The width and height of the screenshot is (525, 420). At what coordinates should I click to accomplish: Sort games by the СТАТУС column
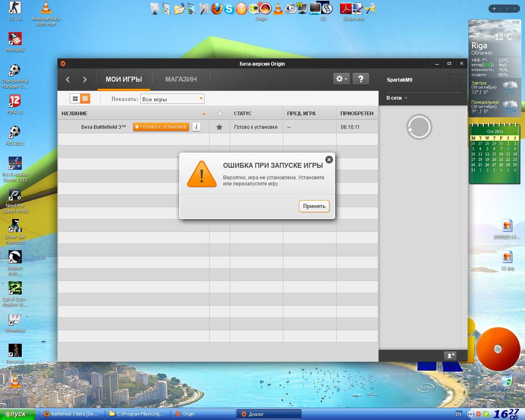pyautogui.click(x=256, y=113)
